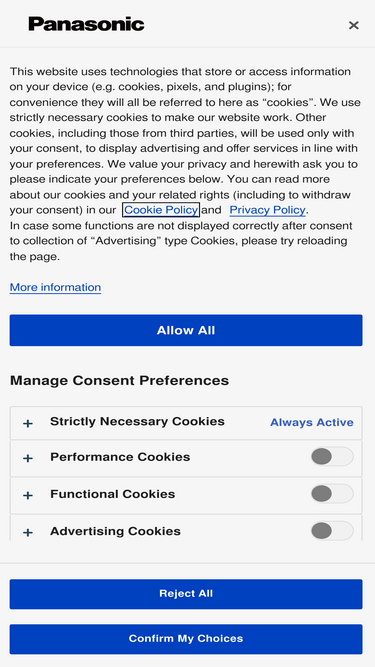
Task: Enable the Performance Cookies toggle
Action: [x=332, y=456]
